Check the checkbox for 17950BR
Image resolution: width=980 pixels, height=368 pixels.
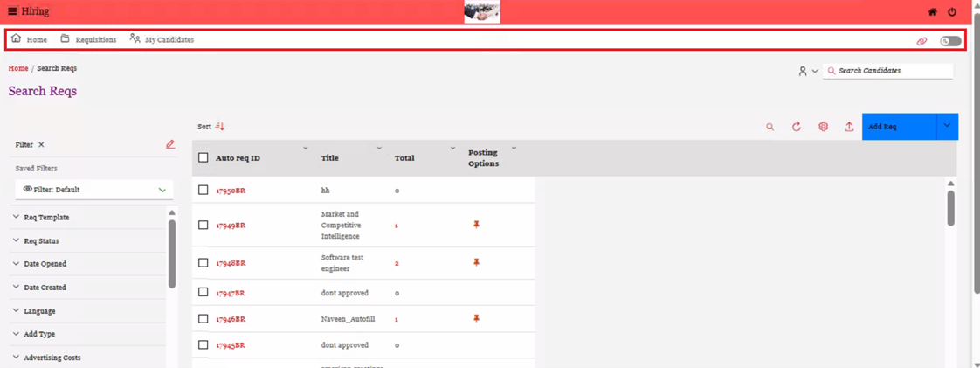pyautogui.click(x=204, y=190)
